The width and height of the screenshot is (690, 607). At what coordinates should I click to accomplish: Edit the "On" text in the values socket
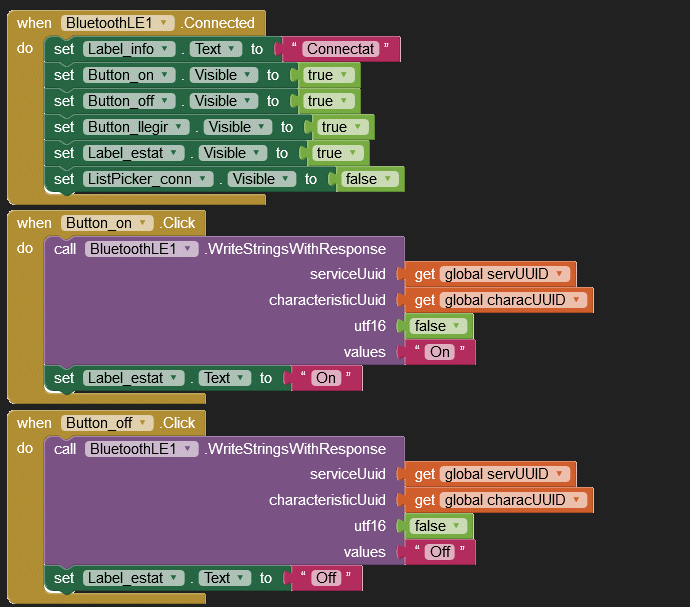click(440, 352)
